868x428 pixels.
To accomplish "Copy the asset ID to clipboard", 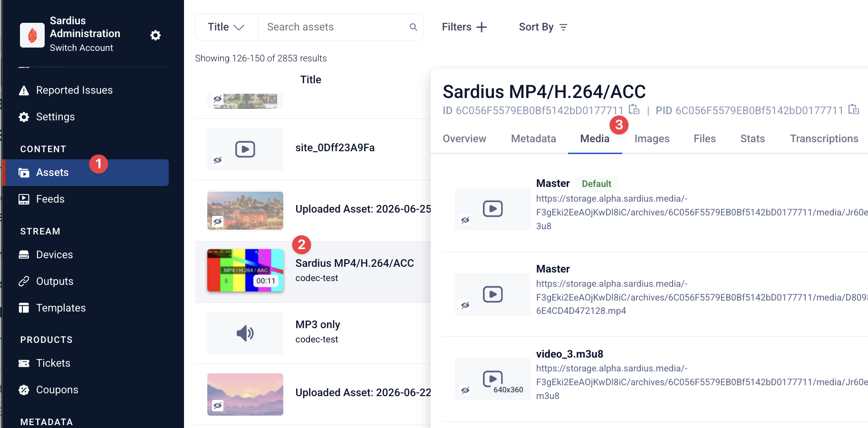I will (x=634, y=109).
